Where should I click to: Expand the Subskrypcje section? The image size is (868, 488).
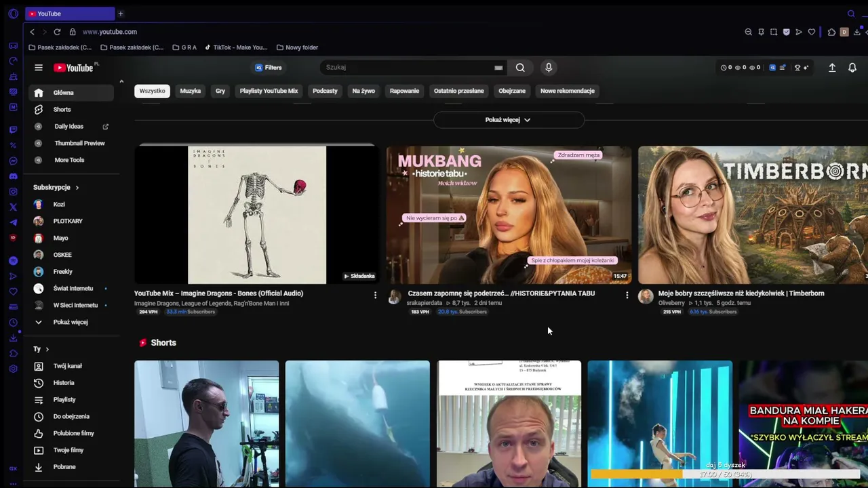[x=56, y=187]
